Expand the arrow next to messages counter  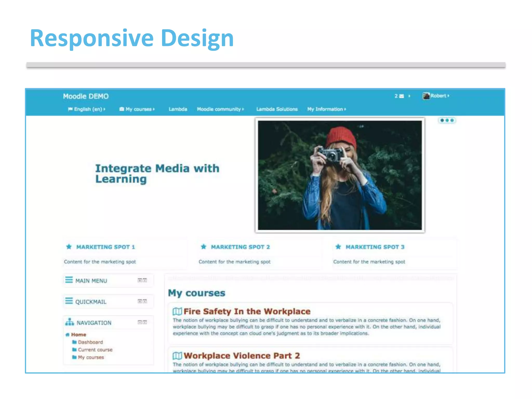coord(409,96)
